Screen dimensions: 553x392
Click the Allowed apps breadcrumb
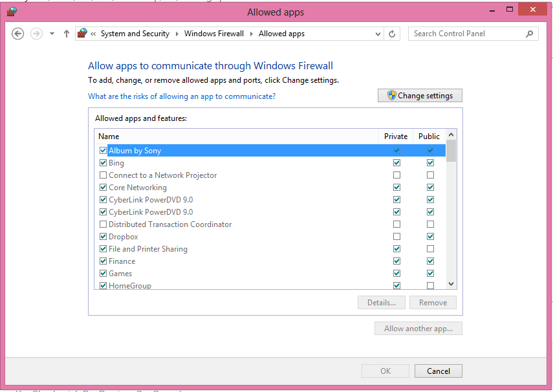[281, 34]
